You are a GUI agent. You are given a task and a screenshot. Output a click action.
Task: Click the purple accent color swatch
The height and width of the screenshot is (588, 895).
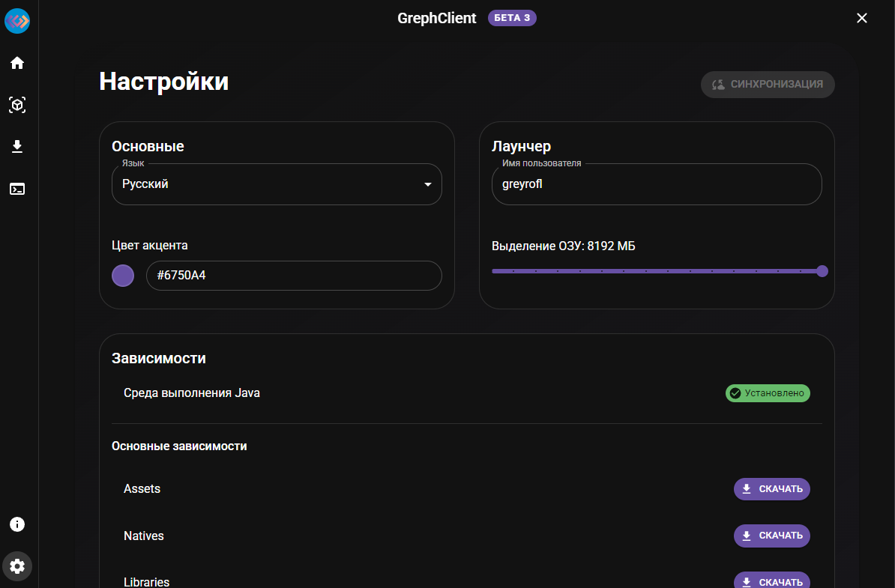point(123,276)
